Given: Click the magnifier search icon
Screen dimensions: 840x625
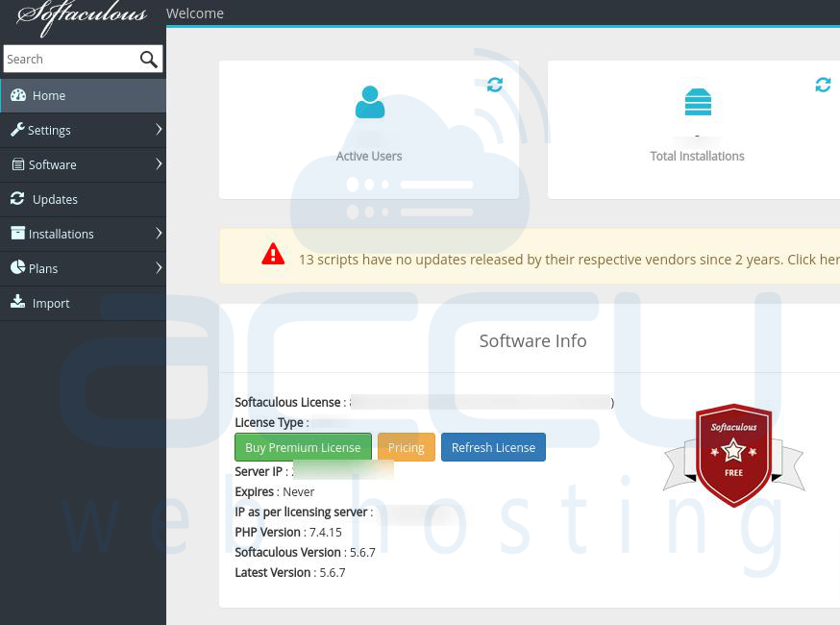Looking at the screenshot, I should (148, 59).
